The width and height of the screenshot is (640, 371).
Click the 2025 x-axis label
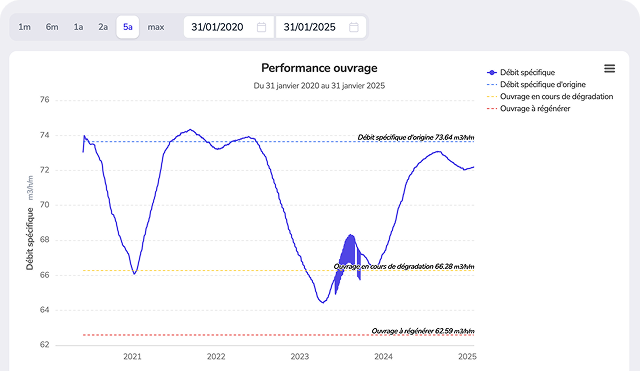tap(467, 357)
